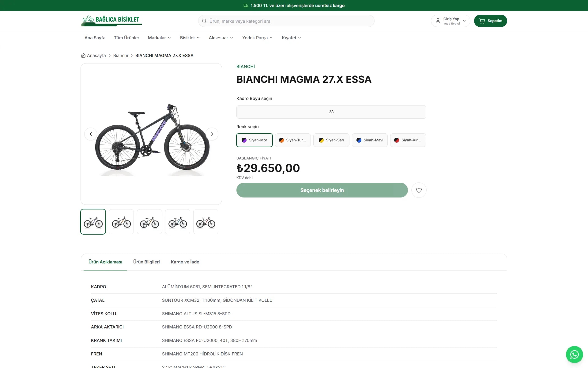Viewport: 588px width, 368px height.
Task: Show previous product image
Action: 91,134
